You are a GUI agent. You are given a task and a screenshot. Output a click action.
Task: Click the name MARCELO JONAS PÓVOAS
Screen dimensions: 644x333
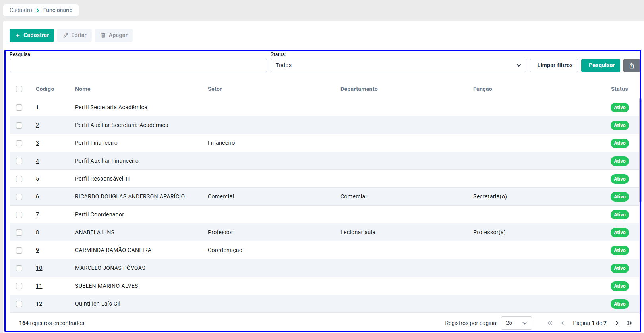point(110,268)
